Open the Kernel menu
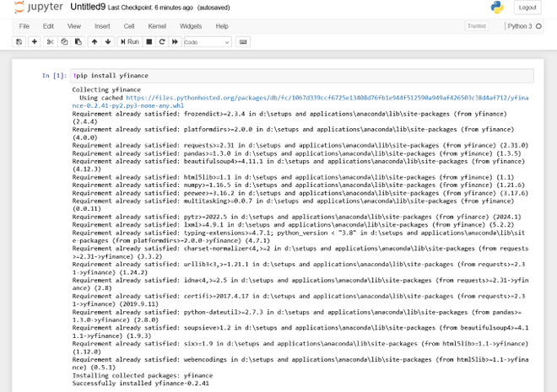 coord(157,26)
